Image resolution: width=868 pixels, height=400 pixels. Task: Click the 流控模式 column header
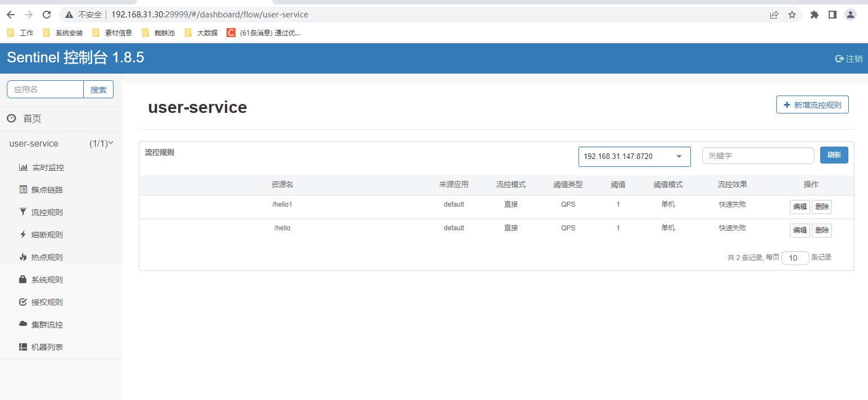511,185
